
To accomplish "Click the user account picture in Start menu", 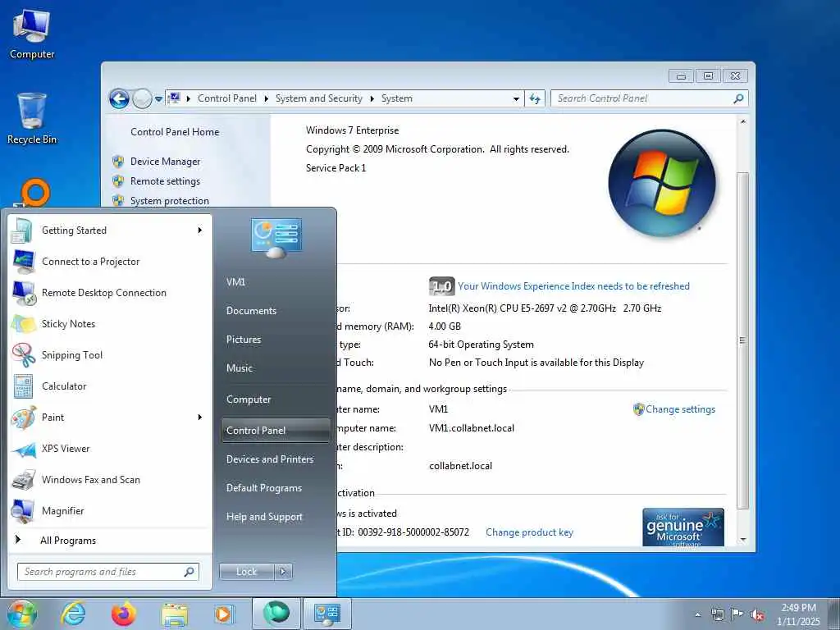I will (x=276, y=237).
